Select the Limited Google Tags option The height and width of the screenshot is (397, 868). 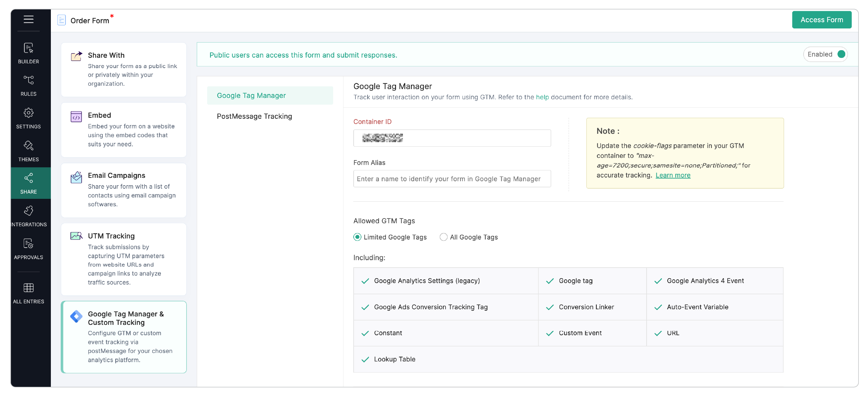pos(357,237)
